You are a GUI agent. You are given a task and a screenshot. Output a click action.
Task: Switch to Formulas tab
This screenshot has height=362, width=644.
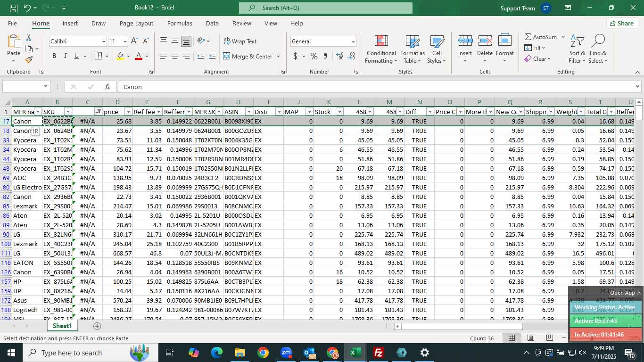point(180,23)
